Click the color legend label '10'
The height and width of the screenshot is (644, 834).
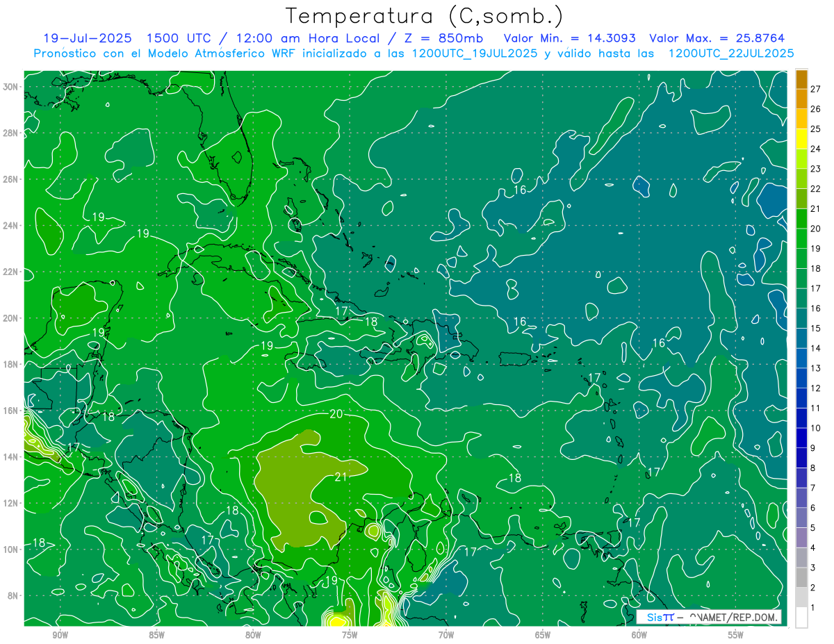[816, 428]
